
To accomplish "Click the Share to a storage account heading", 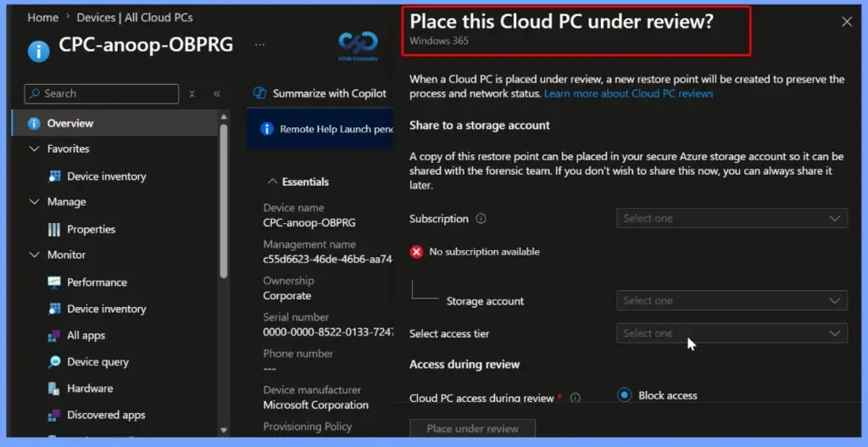I will (x=480, y=126).
